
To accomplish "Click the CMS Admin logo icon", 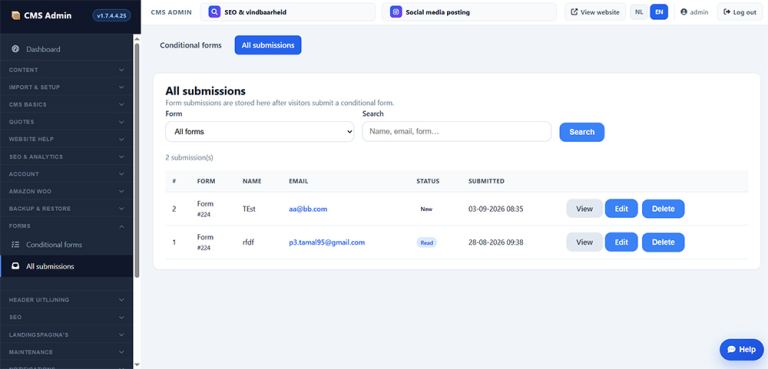I will pyautogui.click(x=16, y=16).
